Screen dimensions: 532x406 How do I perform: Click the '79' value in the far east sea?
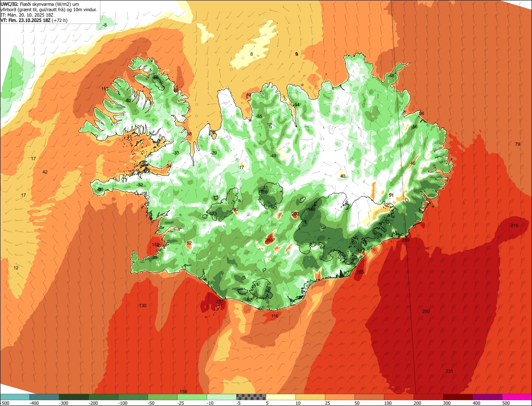[517, 144]
